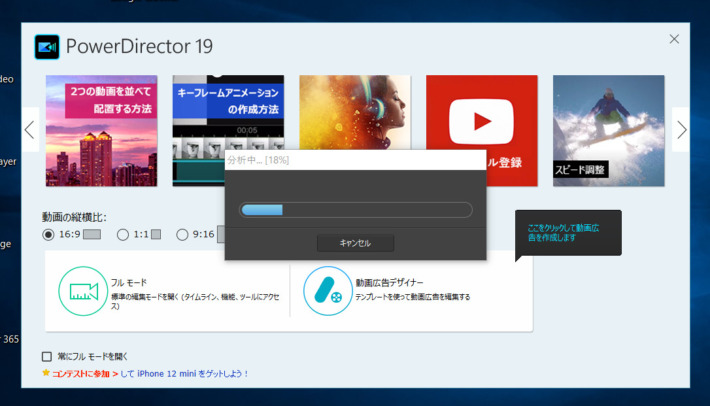Select the 16:9 aspect ratio radio button
The image size is (710, 406).
coord(48,235)
